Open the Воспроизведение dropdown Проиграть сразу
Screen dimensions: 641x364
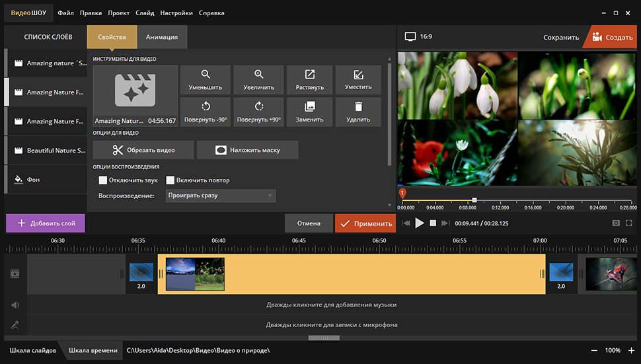pos(220,196)
